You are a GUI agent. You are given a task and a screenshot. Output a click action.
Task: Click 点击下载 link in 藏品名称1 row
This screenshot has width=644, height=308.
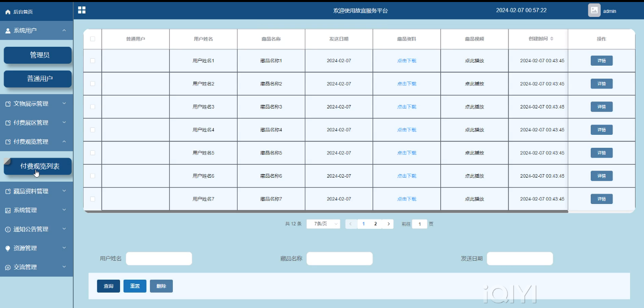pos(406,61)
